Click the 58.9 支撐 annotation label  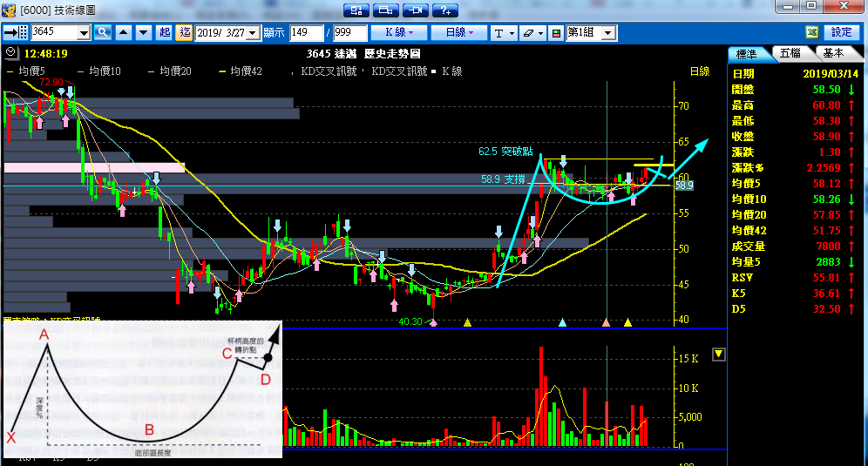pos(503,179)
